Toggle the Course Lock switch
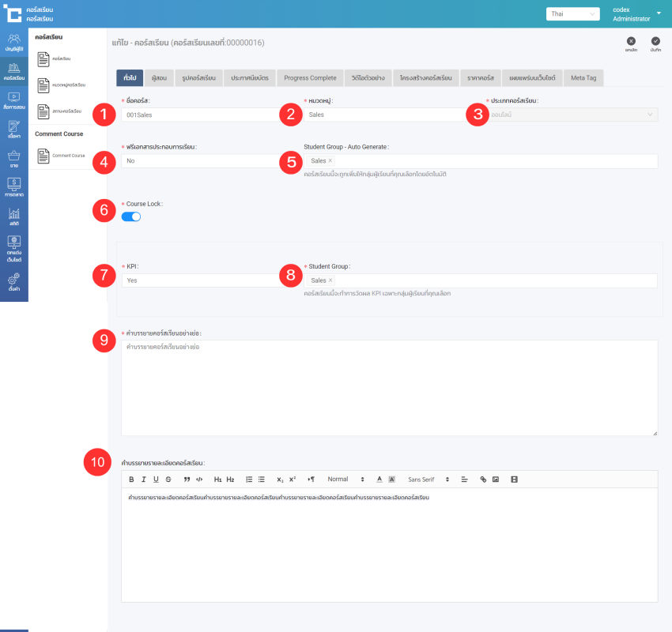Image resolution: width=672 pixels, height=632 pixels. tap(131, 216)
